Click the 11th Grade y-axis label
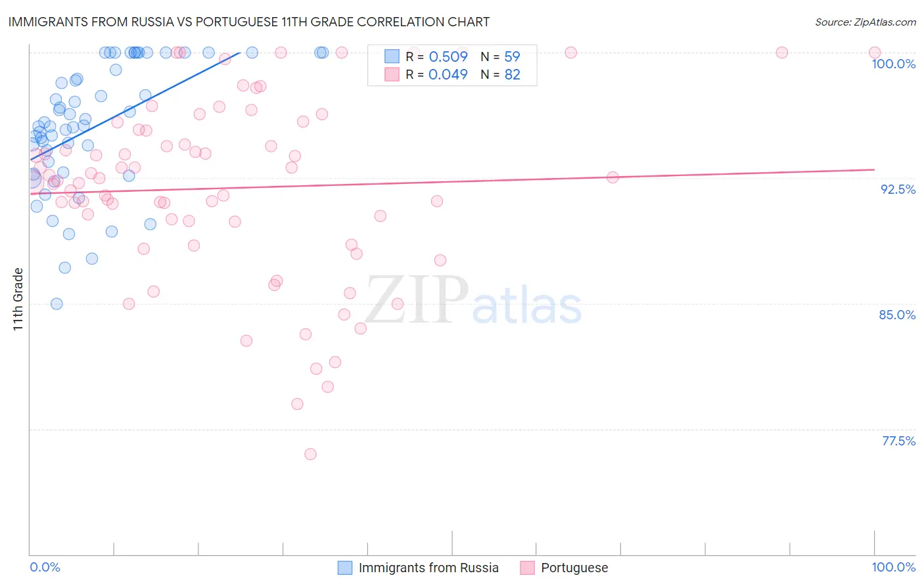Viewport: 924px width, 586px height. 18,299
